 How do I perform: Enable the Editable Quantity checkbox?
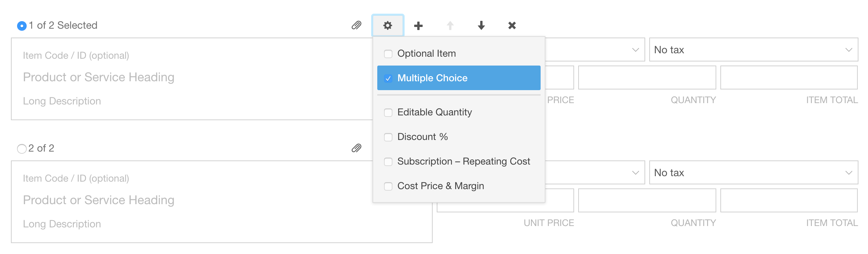click(388, 112)
